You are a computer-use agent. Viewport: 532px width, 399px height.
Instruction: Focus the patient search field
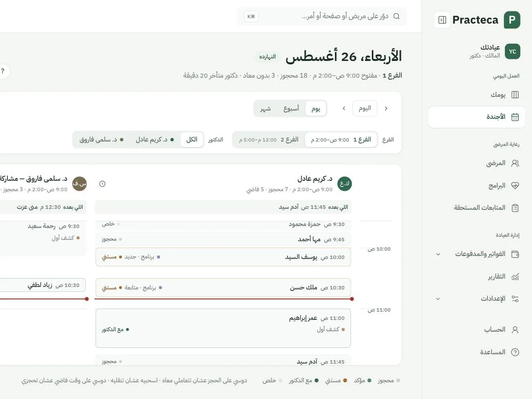[x=322, y=16]
